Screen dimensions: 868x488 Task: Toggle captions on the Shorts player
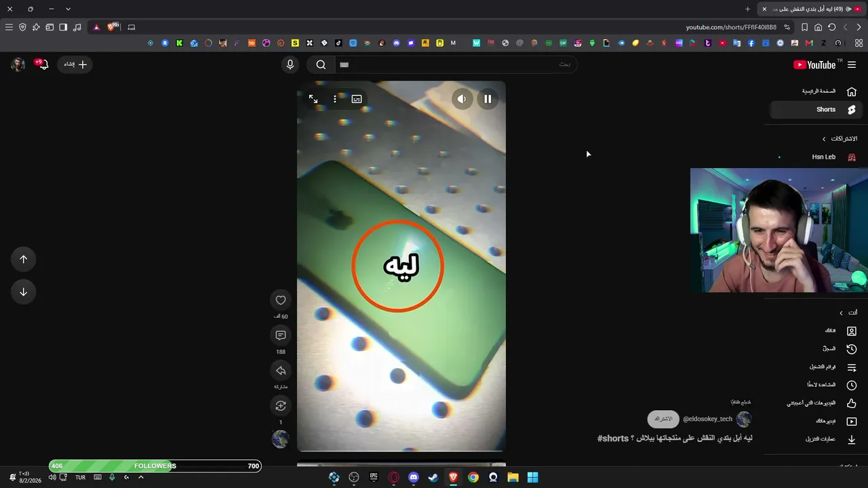[357, 99]
